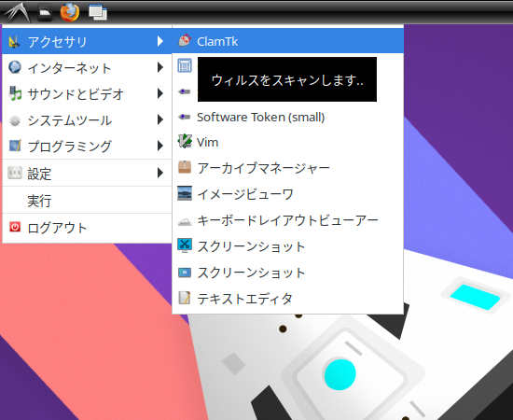513x420 pixels.
Task: Expand the インターネット submenu arrow
Action: tap(160, 67)
